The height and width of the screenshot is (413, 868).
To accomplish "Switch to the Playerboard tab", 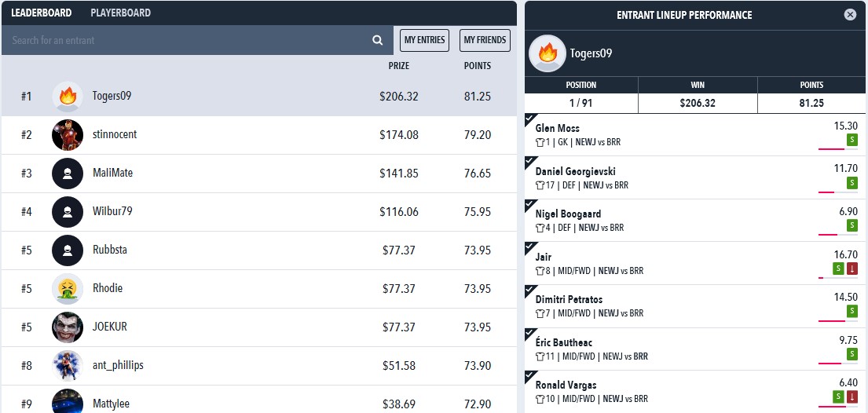I will (x=121, y=13).
